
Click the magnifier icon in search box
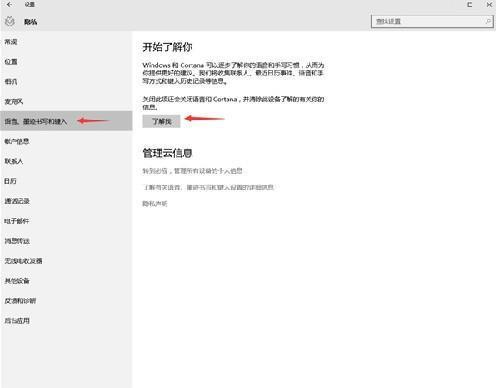pos(488,21)
